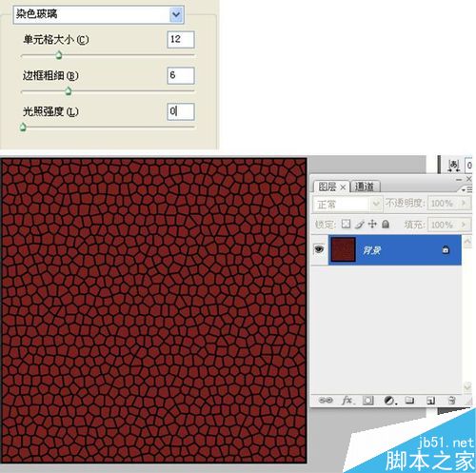Create a new layer
476x473 pixels.
point(430,401)
